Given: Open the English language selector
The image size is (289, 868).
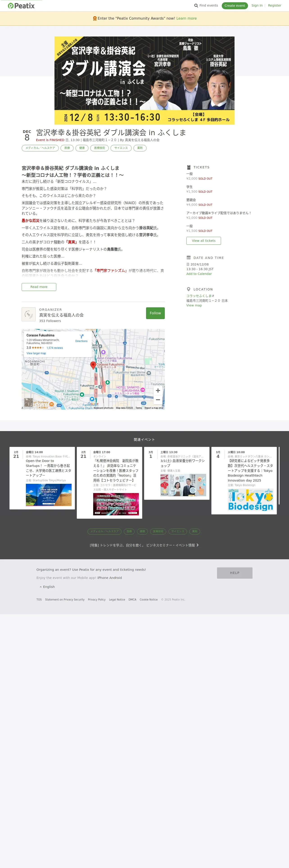Looking at the screenshot, I should point(47,587).
